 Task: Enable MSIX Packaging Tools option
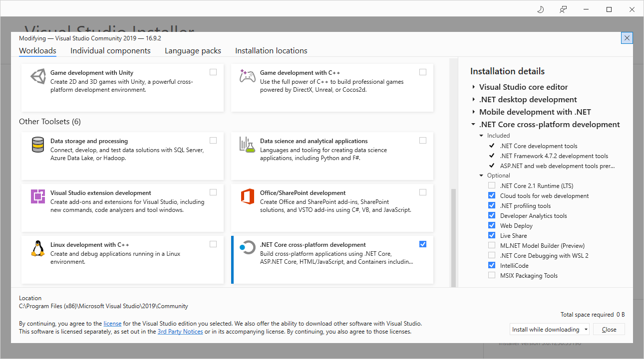pyautogui.click(x=492, y=276)
